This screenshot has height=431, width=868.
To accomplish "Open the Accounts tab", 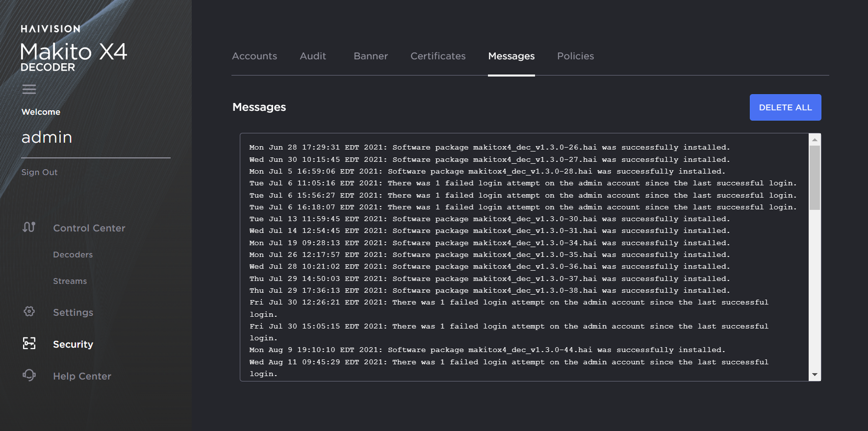I will tap(254, 56).
